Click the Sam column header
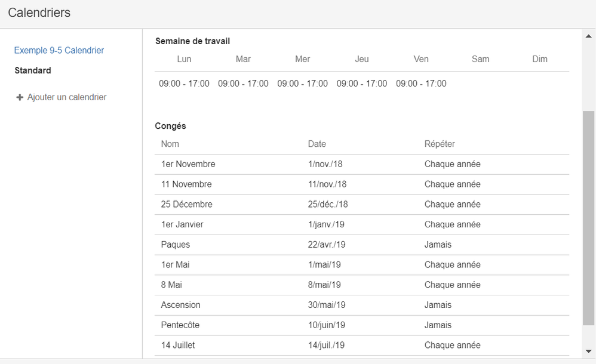596x364 pixels. [x=481, y=59]
